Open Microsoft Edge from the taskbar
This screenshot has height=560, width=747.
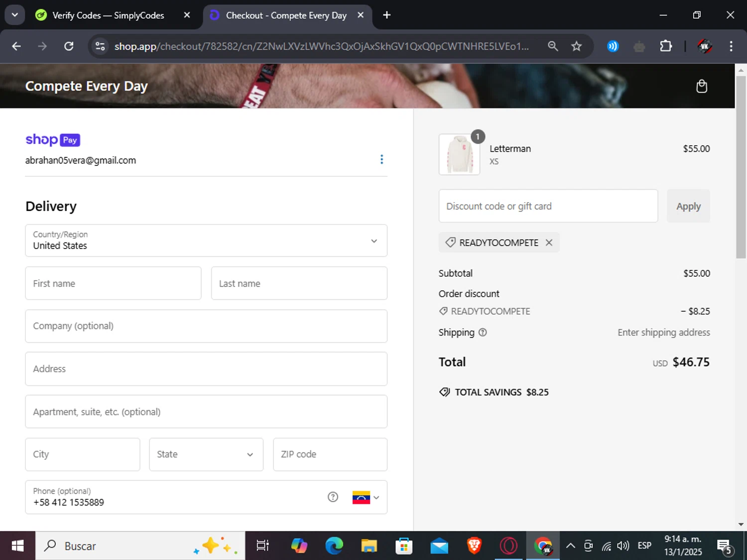coord(334,546)
